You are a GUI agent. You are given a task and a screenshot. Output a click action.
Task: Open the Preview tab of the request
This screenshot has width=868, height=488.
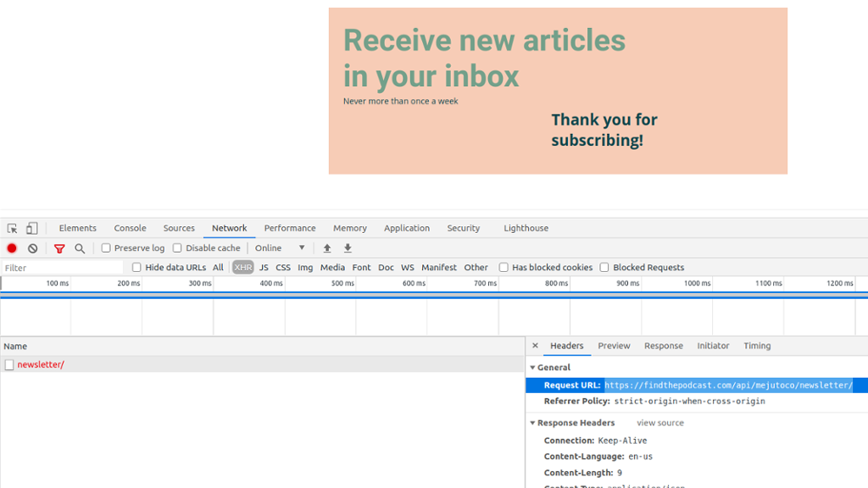614,346
